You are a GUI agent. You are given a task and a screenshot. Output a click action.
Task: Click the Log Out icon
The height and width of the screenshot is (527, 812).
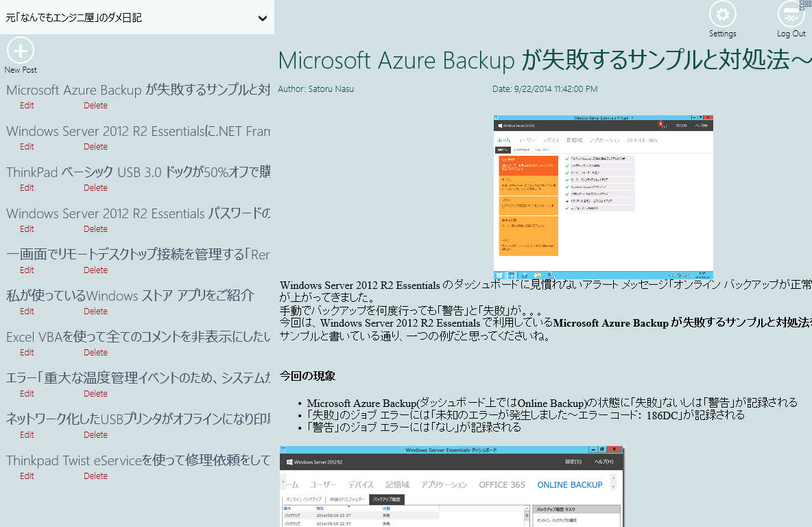pyautogui.click(x=791, y=14)
